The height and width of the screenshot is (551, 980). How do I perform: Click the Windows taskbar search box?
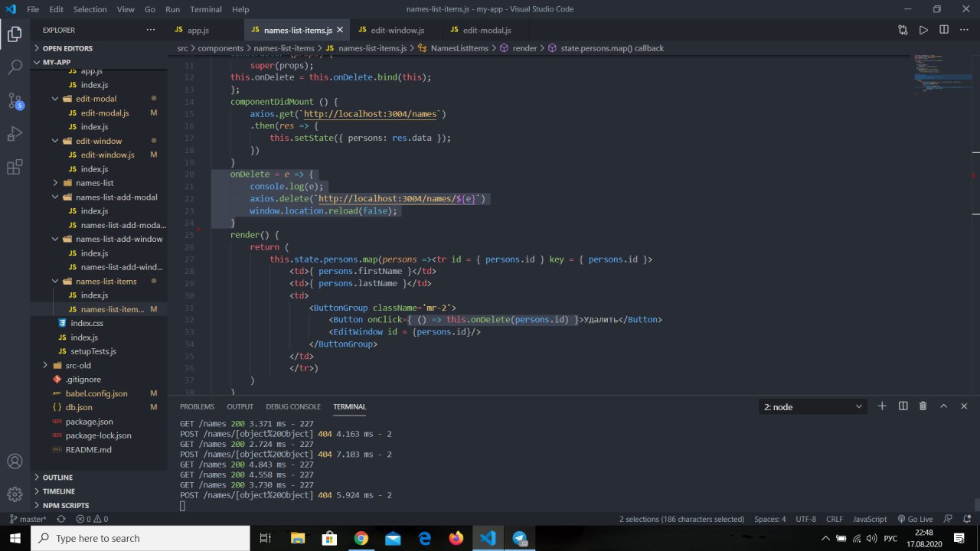[140, 538]
